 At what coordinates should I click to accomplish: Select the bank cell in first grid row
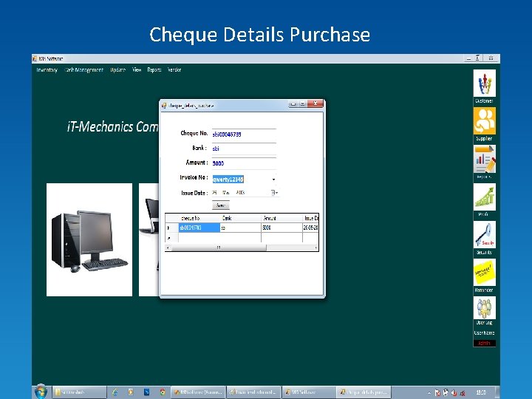pos(241,228)
